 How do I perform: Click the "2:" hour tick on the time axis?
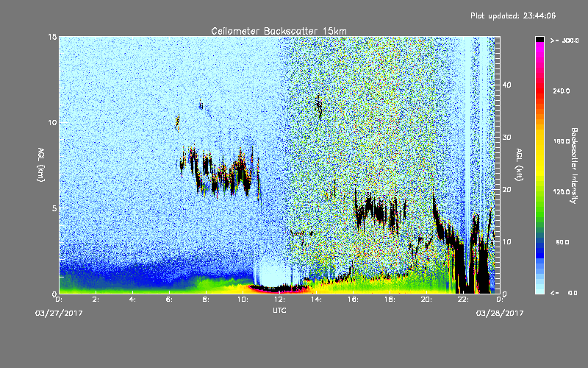96,300
